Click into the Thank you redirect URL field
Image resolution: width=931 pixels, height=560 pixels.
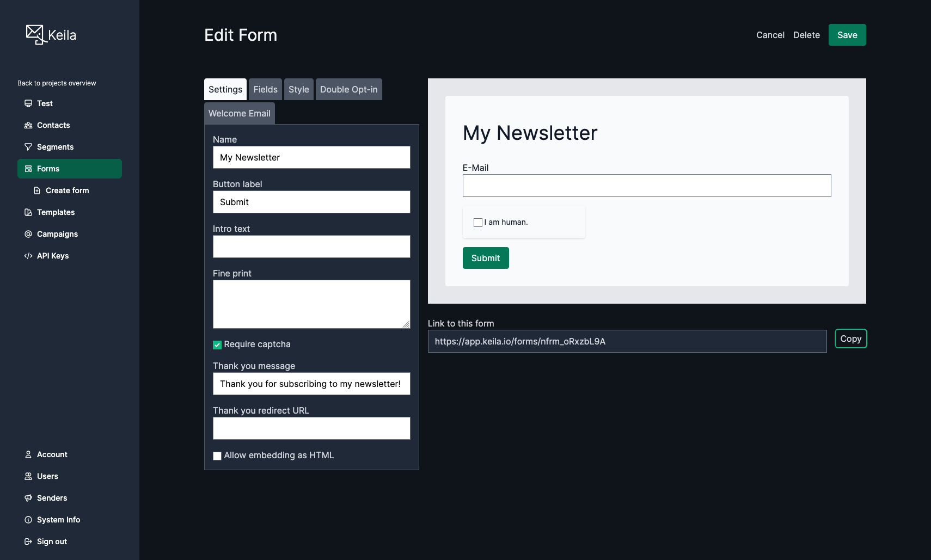pos(311,428)
